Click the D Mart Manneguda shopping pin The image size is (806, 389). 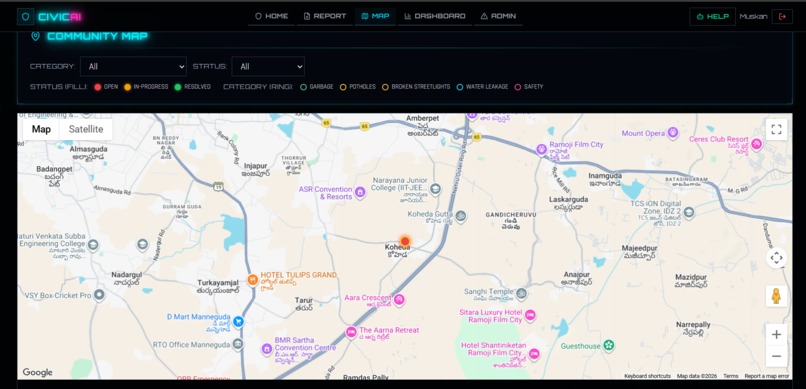pos(238,322)
